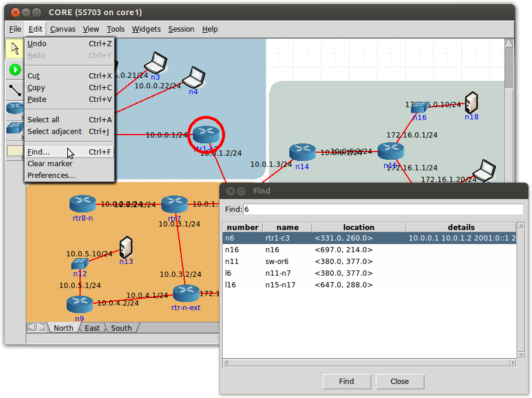
Task: Click laptop node near 172.16.1.20/24
Action: [x=485, y=171]
